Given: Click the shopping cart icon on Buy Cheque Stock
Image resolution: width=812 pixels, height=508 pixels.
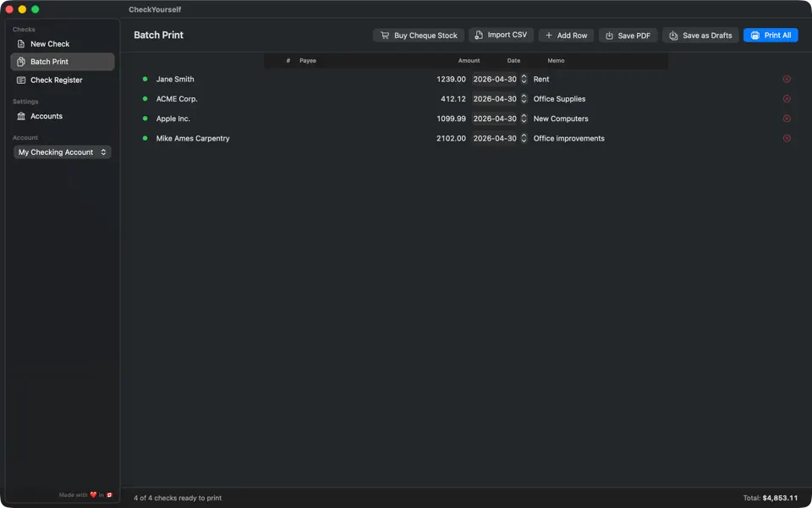Looking at the screenshot, I should pos(385,36).
